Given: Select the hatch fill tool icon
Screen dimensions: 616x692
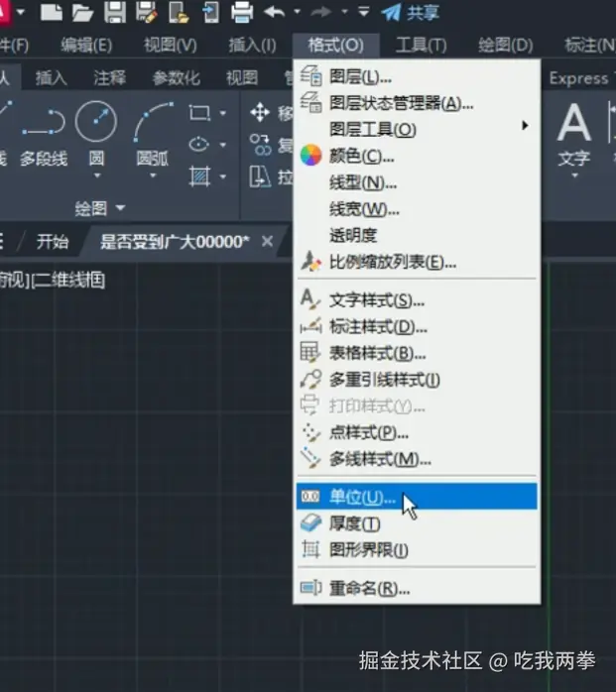Looking at the screenshot, I should pyautogui.click(x=199, y=176).
